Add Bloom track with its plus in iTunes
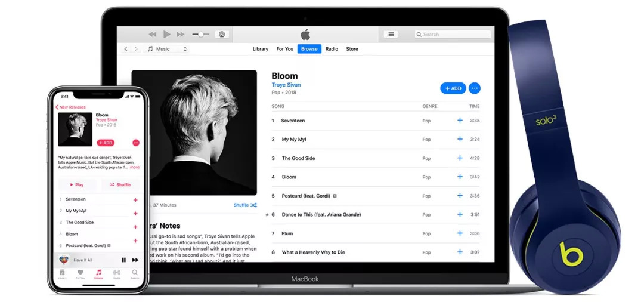The height and width of the screenshot is (302, 644). tap(460, 177)
